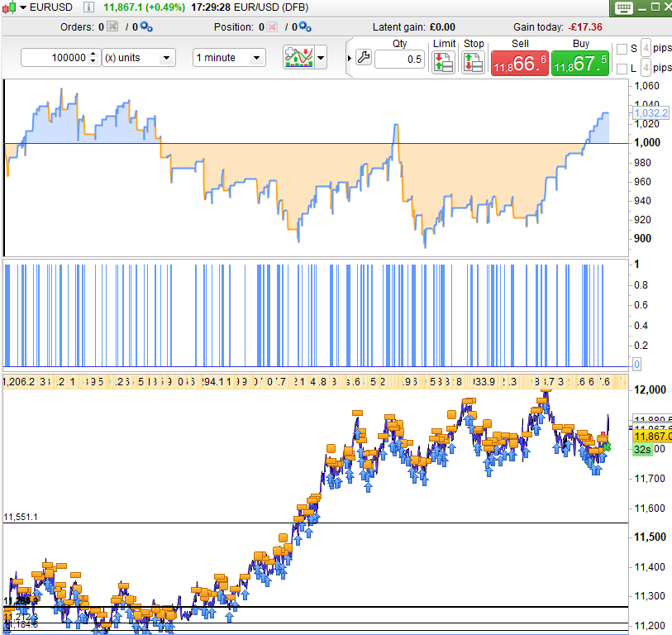The width and height of the screenshot is (672, 635).
Task: Expand the dropdown arrow beside the indicators icon
Action: click(x=321, y=57)
